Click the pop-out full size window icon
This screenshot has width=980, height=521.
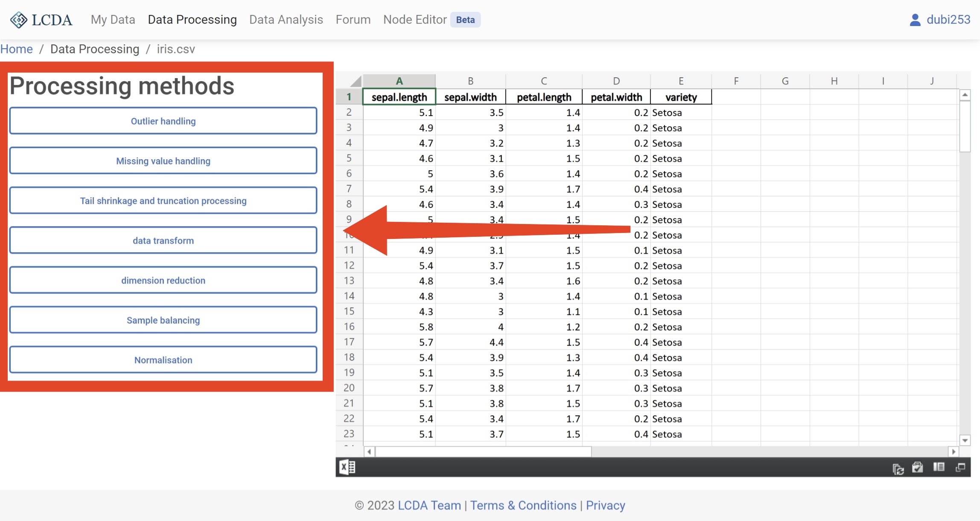[960, 468]
